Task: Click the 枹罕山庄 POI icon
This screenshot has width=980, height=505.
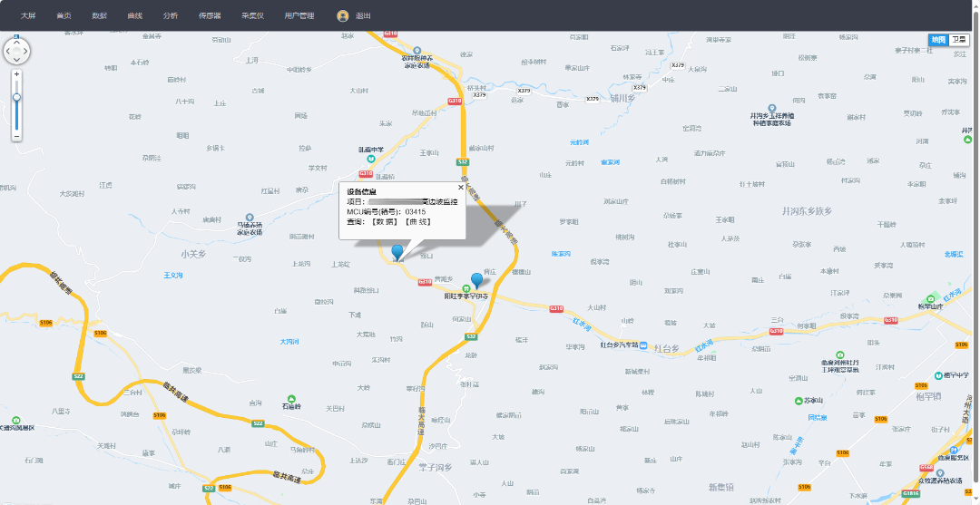Action: pyautogui.click(x=931, y=298)
